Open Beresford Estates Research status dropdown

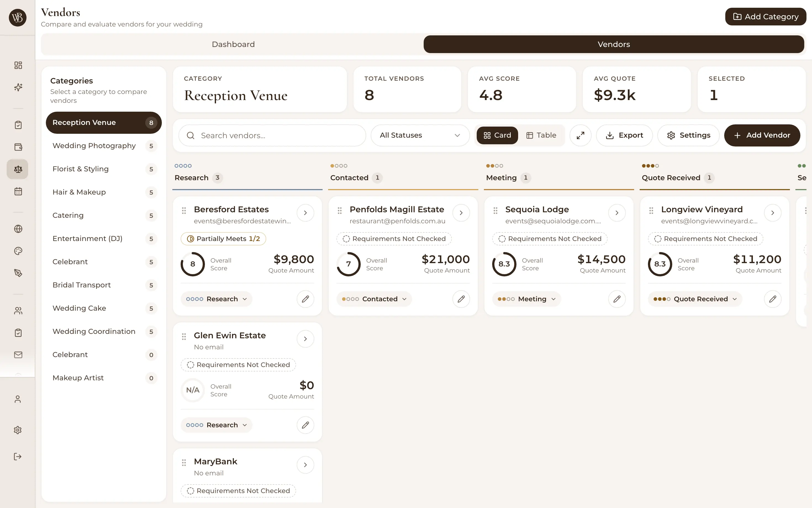pos(217,299)
